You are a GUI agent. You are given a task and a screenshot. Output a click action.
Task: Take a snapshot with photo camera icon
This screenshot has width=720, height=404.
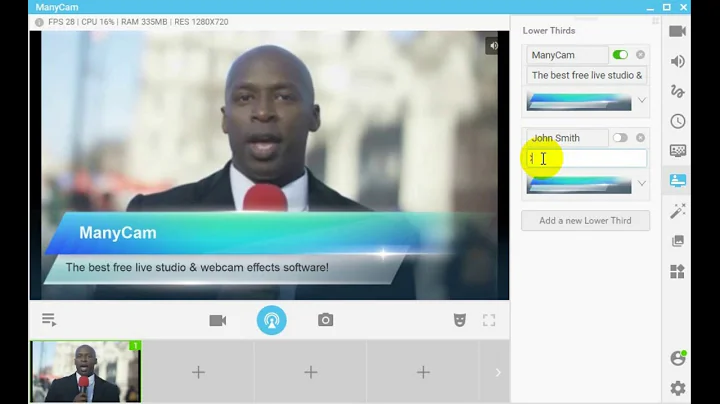coord(325,320)
